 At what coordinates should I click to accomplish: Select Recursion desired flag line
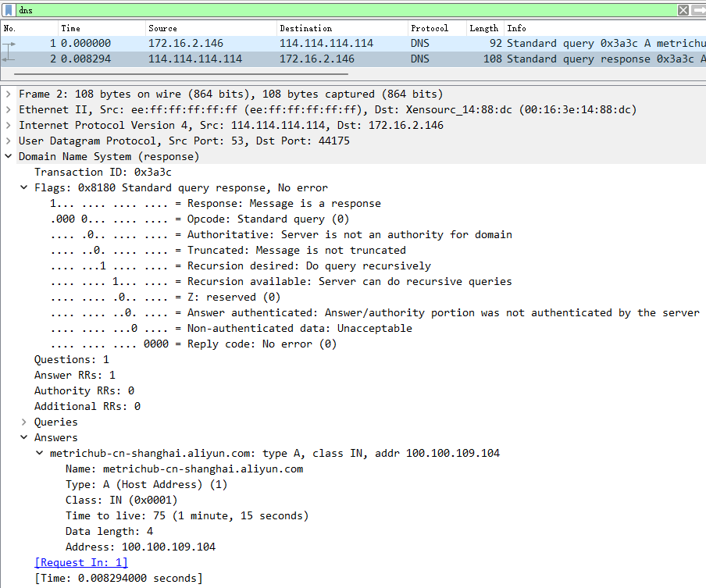click(x=241, y=265)
